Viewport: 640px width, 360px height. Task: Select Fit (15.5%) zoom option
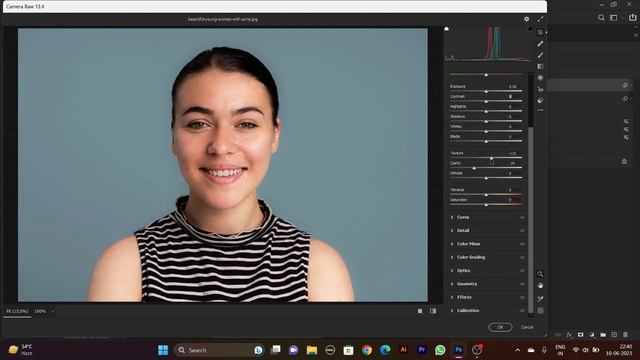[17, 311]
